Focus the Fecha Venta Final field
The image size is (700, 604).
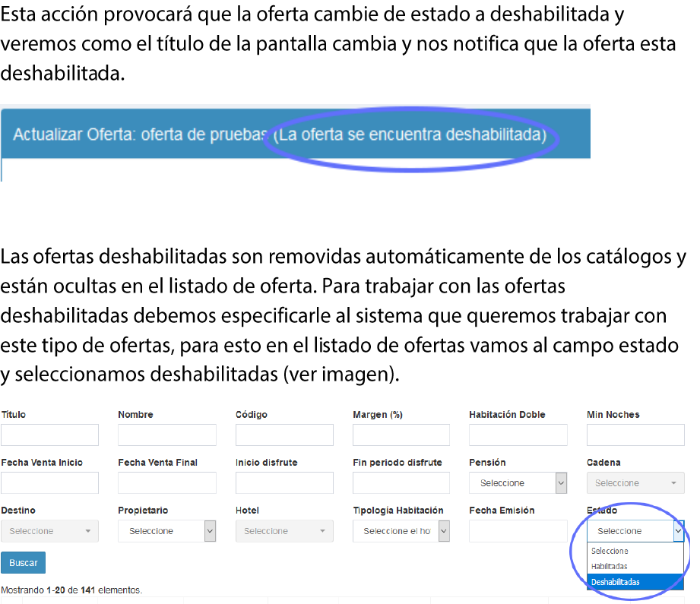[x=167, y=483]
